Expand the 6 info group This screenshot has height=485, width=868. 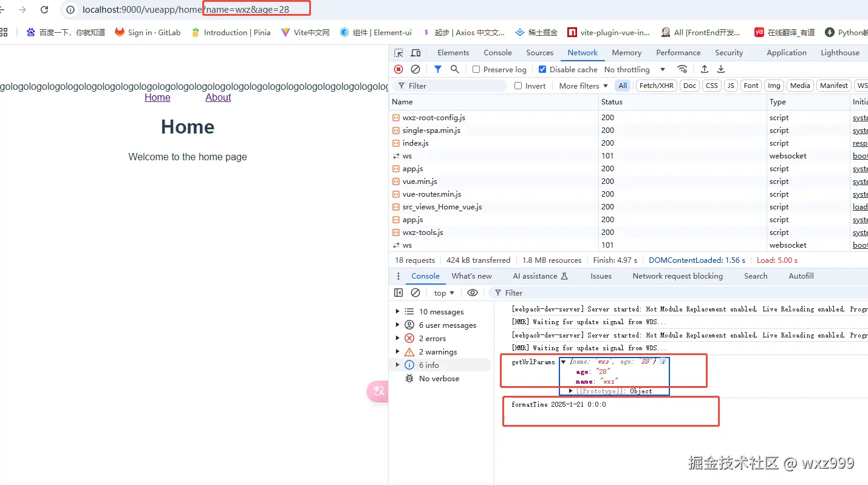[398, 365]
